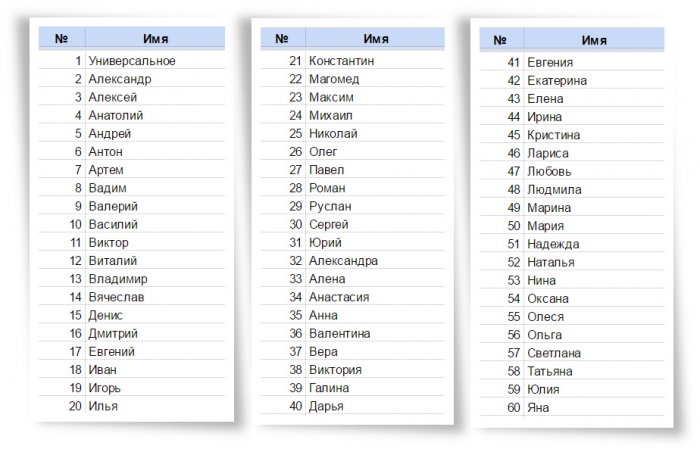The width and height of the screenshot is (700, 452).
Task: Click on the name 'Екатерина'
Action: (557, 81)
